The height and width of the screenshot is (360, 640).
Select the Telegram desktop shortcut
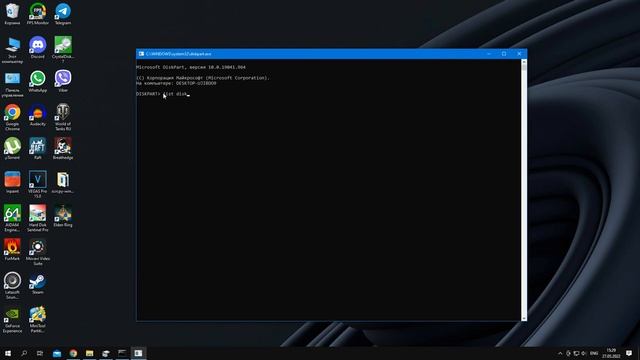[63, 13]
